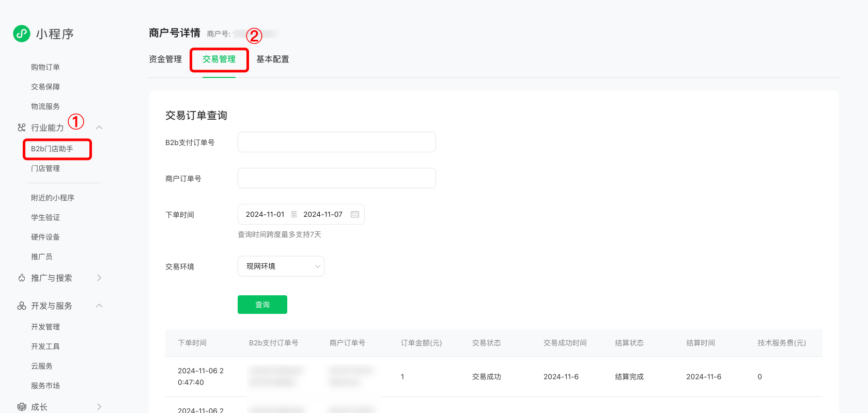Click the 下单时间 column header

coord(192,343)
